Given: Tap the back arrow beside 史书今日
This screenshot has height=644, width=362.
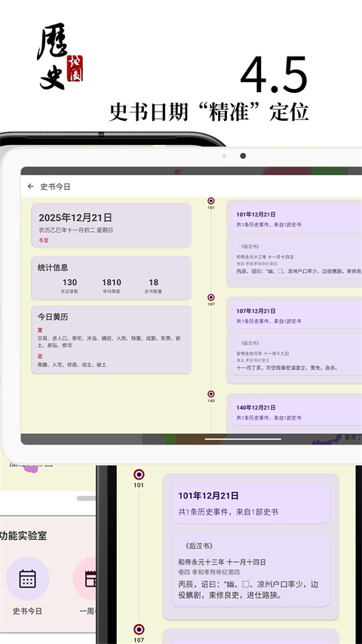Looking at the screenshot, I should (30, 186).
